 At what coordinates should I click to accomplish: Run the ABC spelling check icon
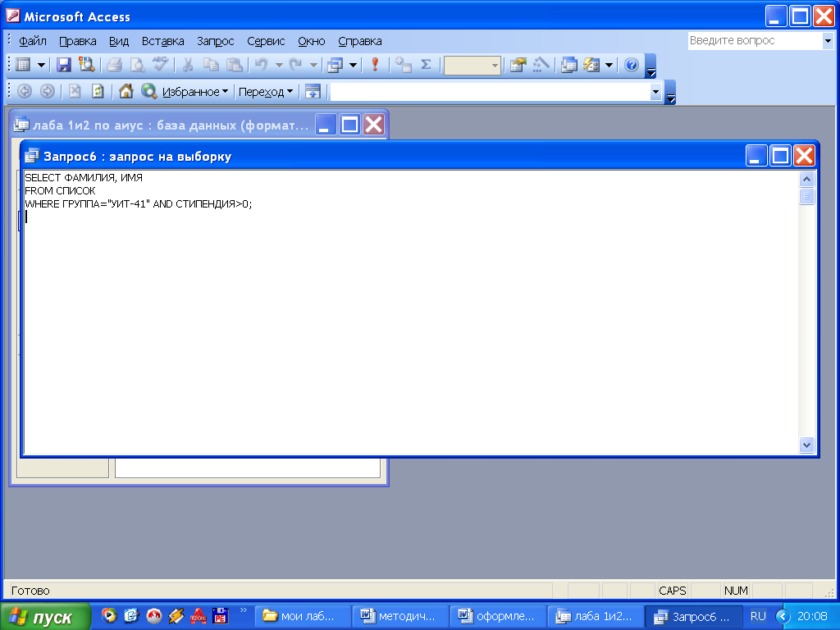160,66
